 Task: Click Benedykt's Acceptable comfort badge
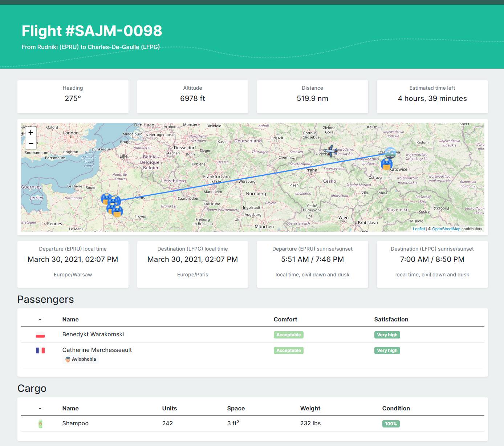point(288,335)
